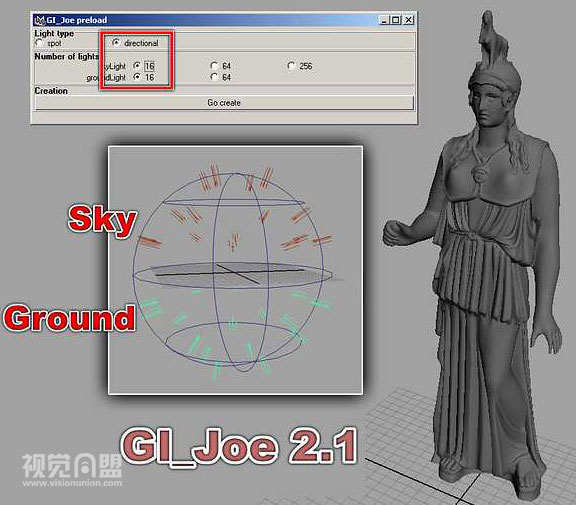576x505 pixels.
Task: Select the spot light type radio button
Action: point(39,43)
